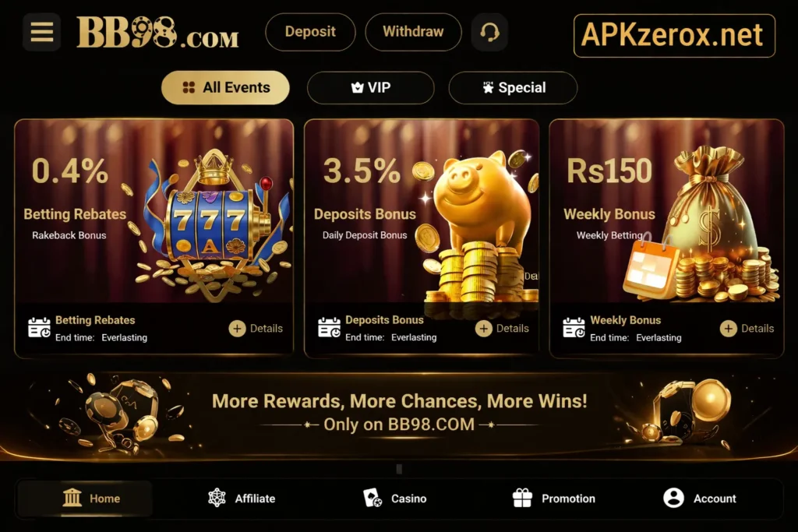Open Promotion gift box icon
The width and height of the screenshot is (798, 532).
pos(522,498)
